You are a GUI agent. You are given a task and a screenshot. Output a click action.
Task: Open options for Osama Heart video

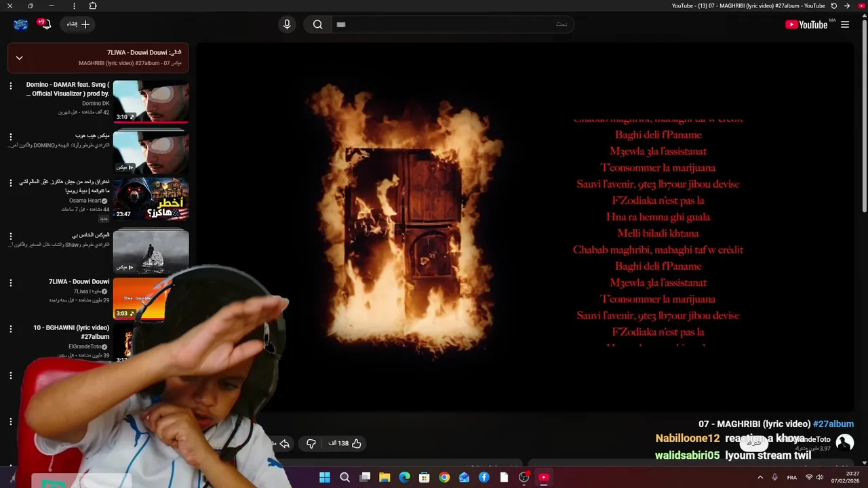(x=10, y=183)
